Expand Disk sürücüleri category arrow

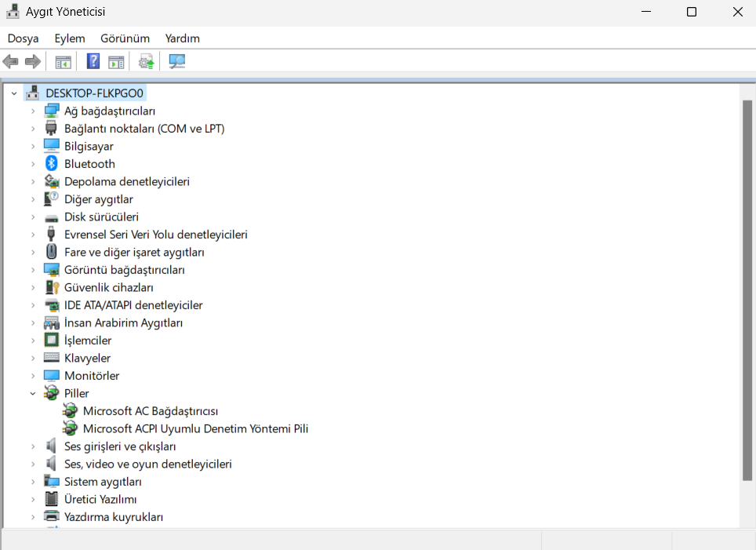(33, 217)
